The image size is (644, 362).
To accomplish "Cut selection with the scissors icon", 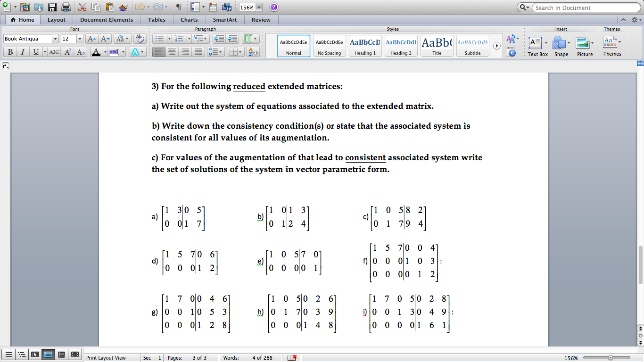I will [83, 7].
